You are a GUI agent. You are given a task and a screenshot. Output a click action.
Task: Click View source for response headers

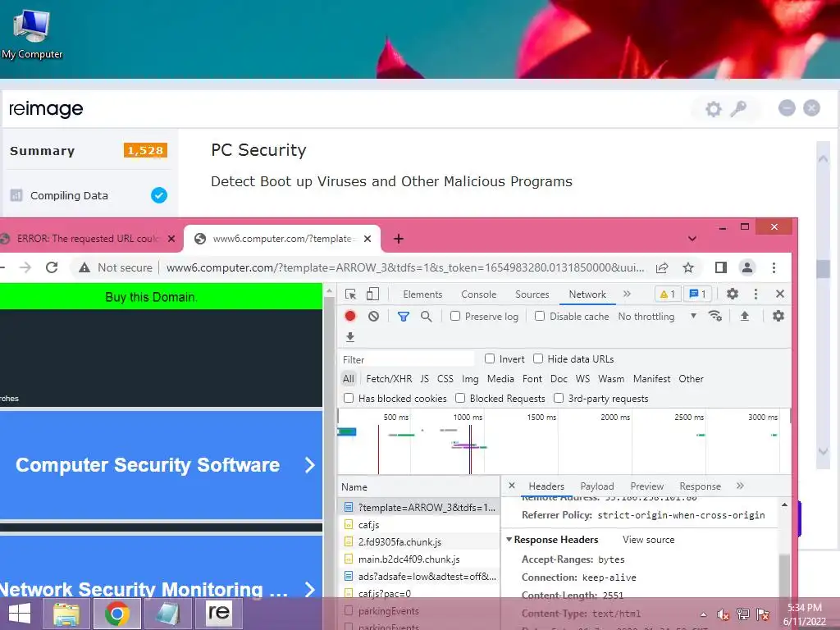point(648,540)
